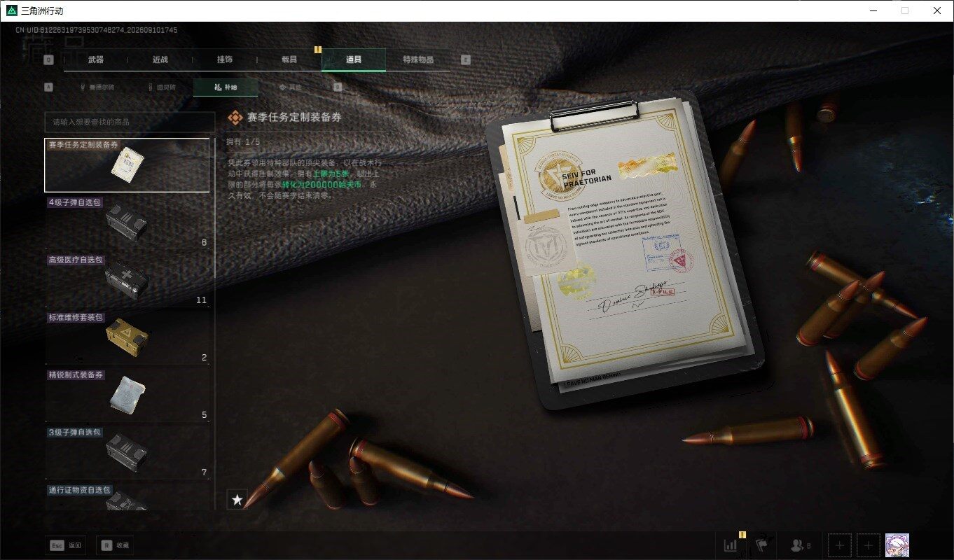Open the player avatar profile
This screenshot has width=954, height=560.
click(897, 545)
